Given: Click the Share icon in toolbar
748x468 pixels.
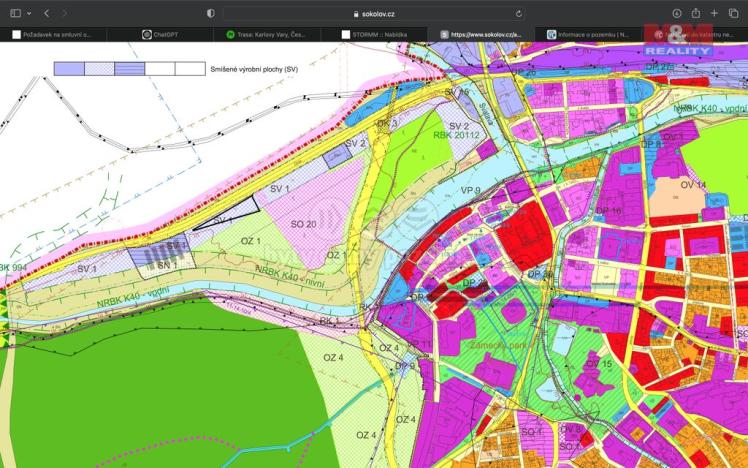Looking at the screenshot, I should pyautogui.click(x=695, y=13).
